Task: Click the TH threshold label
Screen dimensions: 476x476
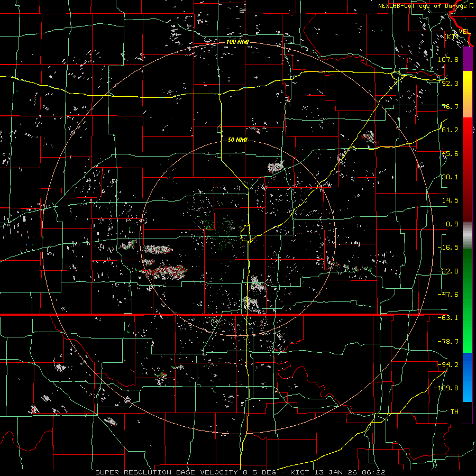Action: click(454, 411)
